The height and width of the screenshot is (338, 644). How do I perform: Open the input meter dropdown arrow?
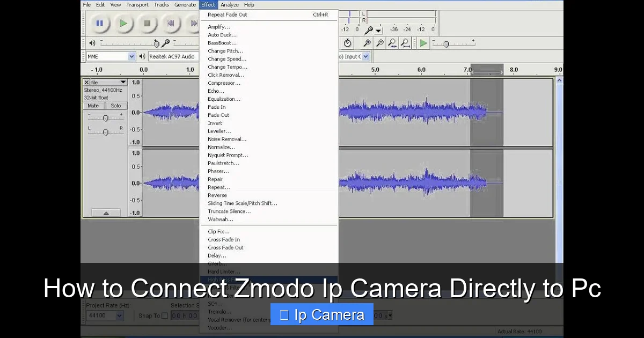tap(378, 31)
